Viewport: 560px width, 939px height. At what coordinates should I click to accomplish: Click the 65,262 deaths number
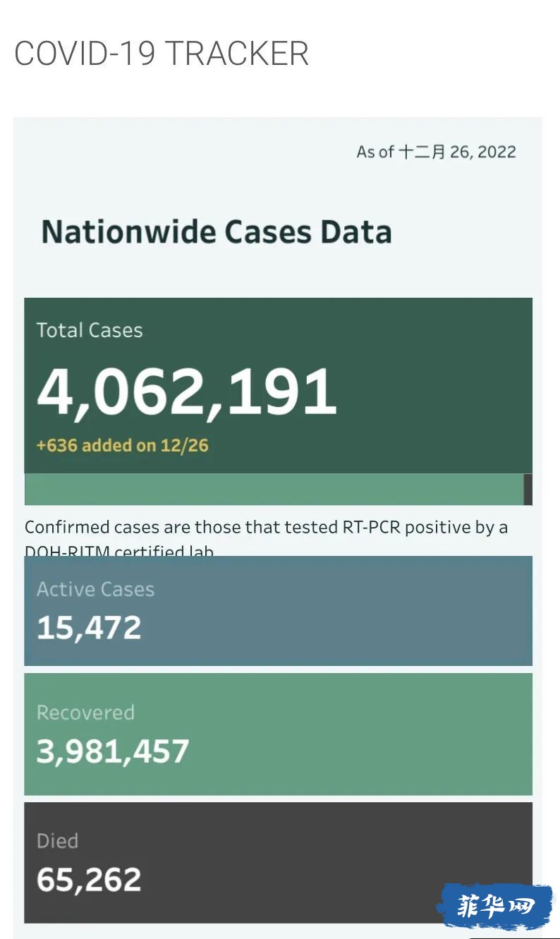89,880
